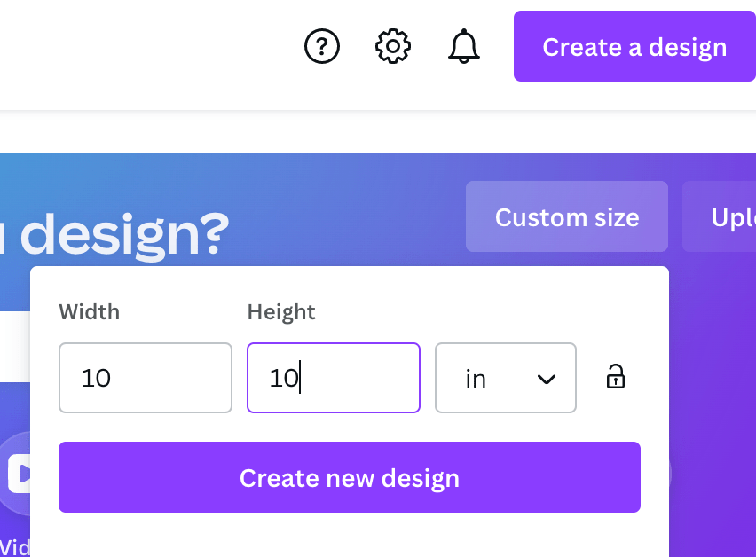Open the Settings gear icon
The width and height of the screenshot is (756, 557).
click(393, 46)
